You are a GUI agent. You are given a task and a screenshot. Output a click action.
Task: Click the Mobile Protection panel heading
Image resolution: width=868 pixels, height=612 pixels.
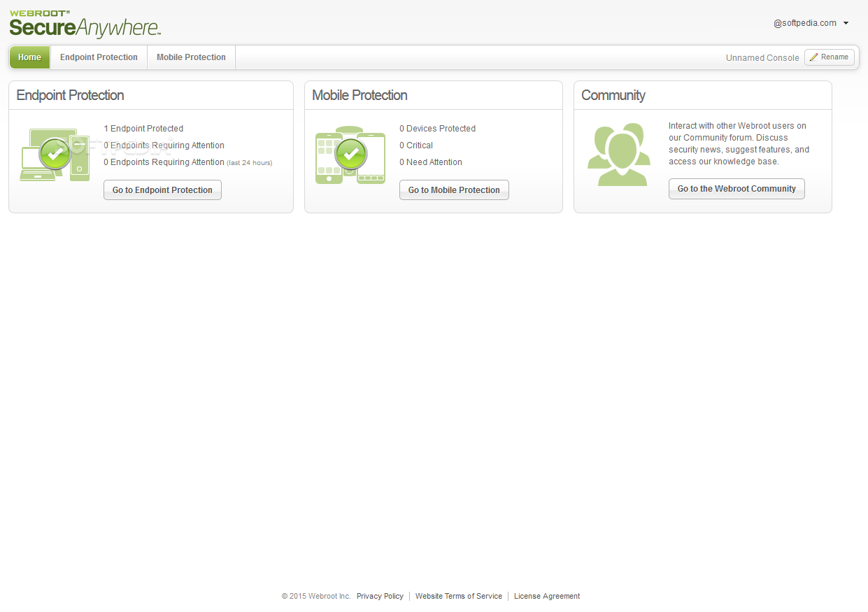360,95
